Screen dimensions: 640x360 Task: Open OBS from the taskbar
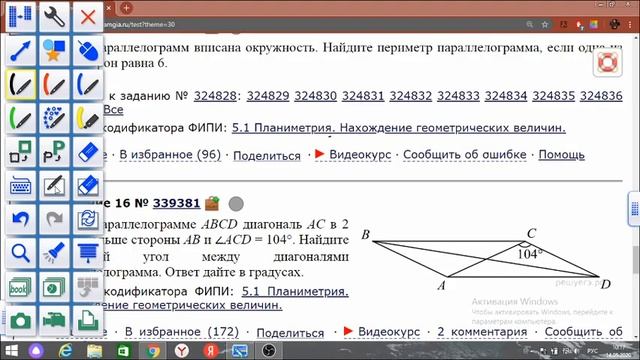269,351
